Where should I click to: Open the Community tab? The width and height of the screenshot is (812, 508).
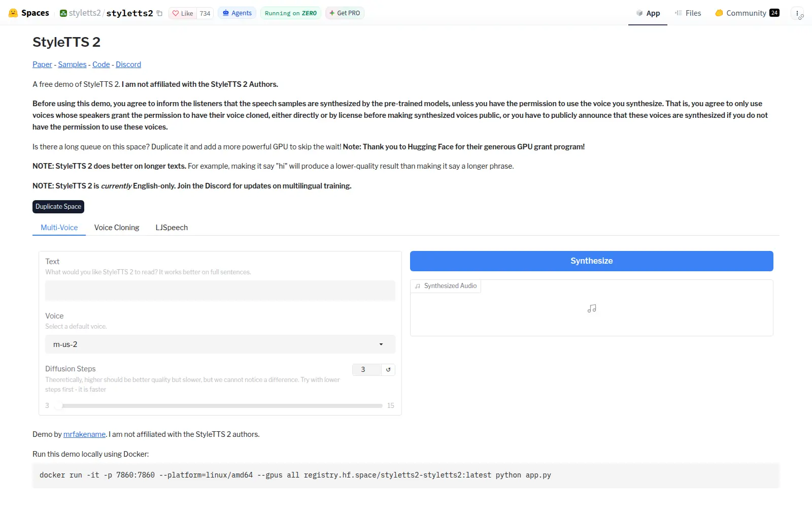747,13
